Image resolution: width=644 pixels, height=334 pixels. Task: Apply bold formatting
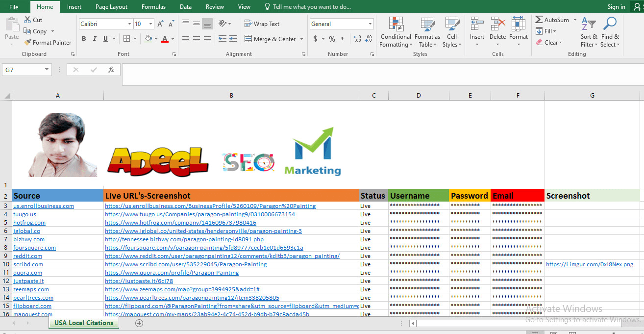click(x=83, y=38)
